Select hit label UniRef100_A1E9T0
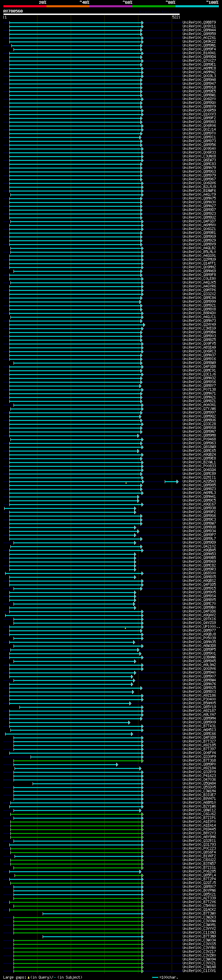222x980 pixels. [199, 822]
